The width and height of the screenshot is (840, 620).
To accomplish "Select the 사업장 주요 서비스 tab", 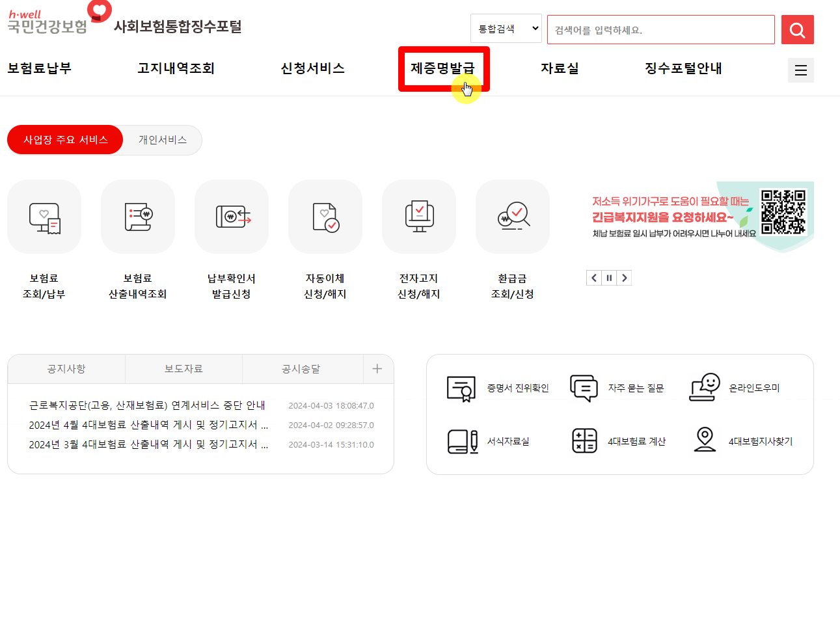I will pyautogui.click(x=64, y=140).
